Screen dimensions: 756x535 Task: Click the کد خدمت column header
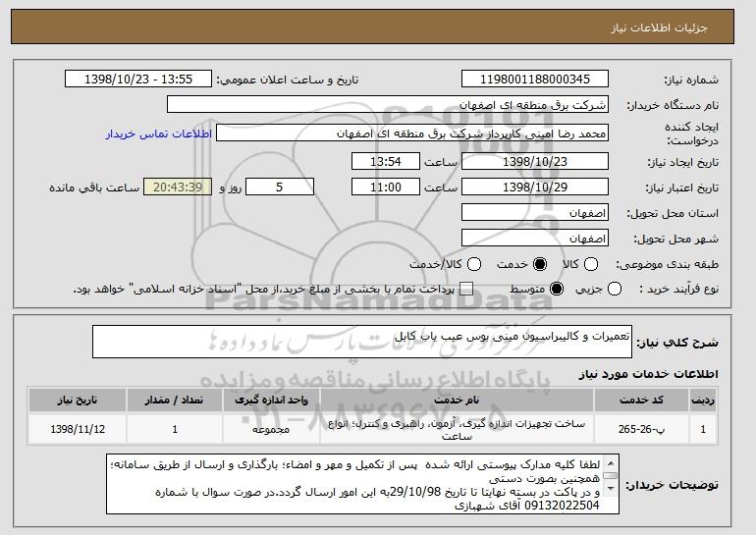click(641, 401)
